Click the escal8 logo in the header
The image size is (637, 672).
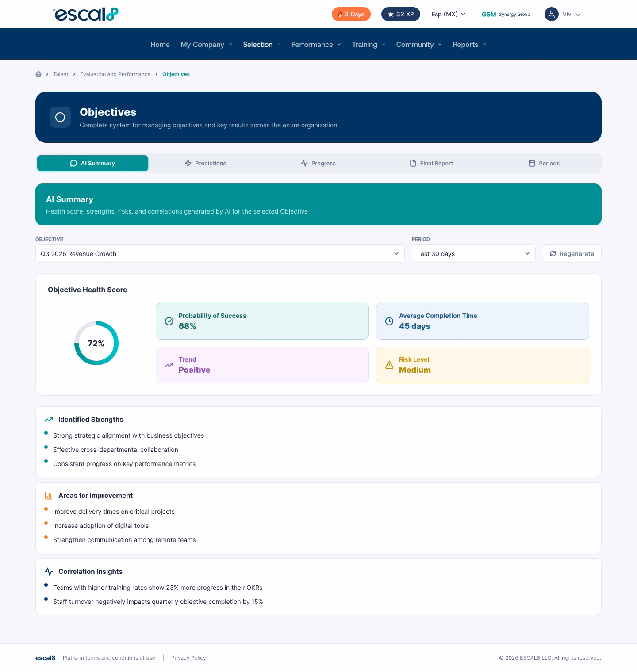click(x=86, y=14)
